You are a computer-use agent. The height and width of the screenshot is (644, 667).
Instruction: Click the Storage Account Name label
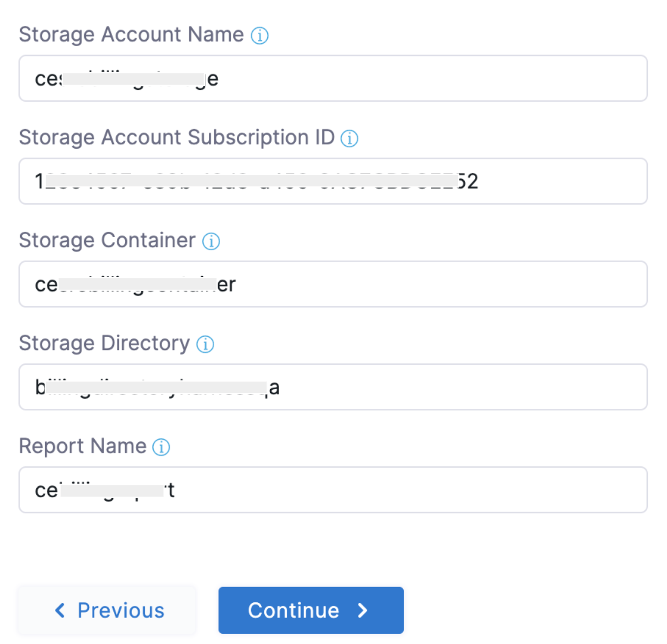[131, 35]
